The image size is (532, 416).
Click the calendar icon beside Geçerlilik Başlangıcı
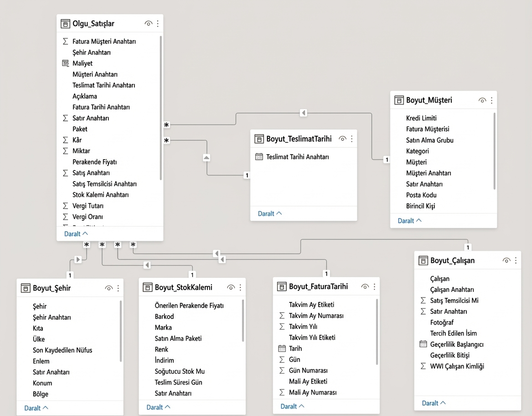point(424,344)
